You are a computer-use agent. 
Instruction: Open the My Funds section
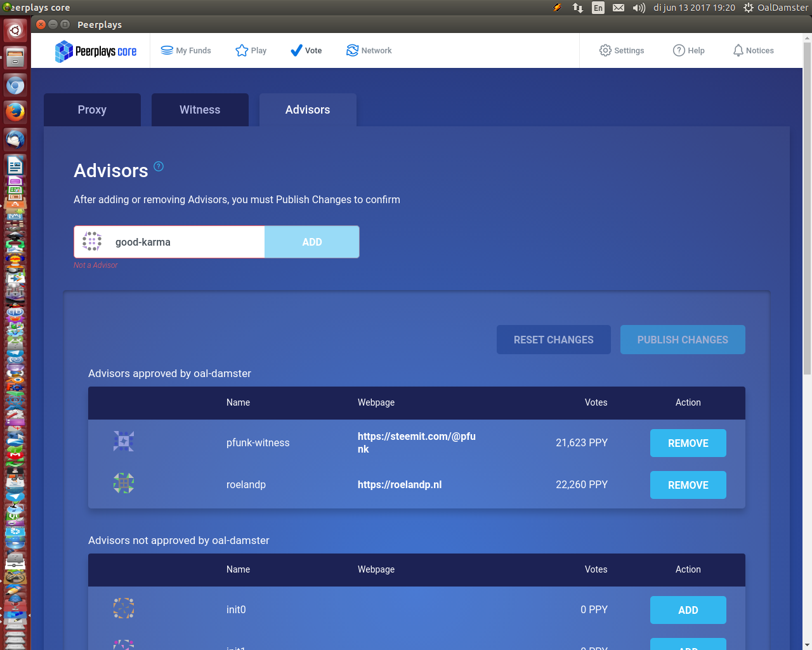[186, 51]
